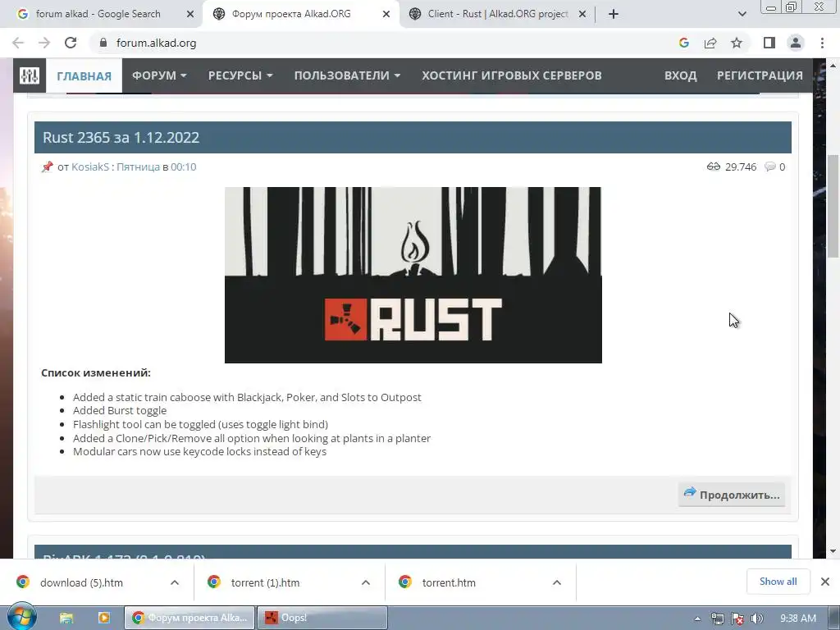The height and width of the screenshot is (630, 840).
Task: Click the comments bubble icon
Action: tap(769, 167)
